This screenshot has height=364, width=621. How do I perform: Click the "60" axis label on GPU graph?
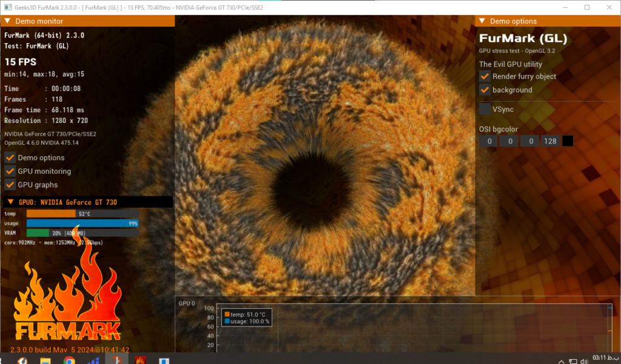[210, 326]
